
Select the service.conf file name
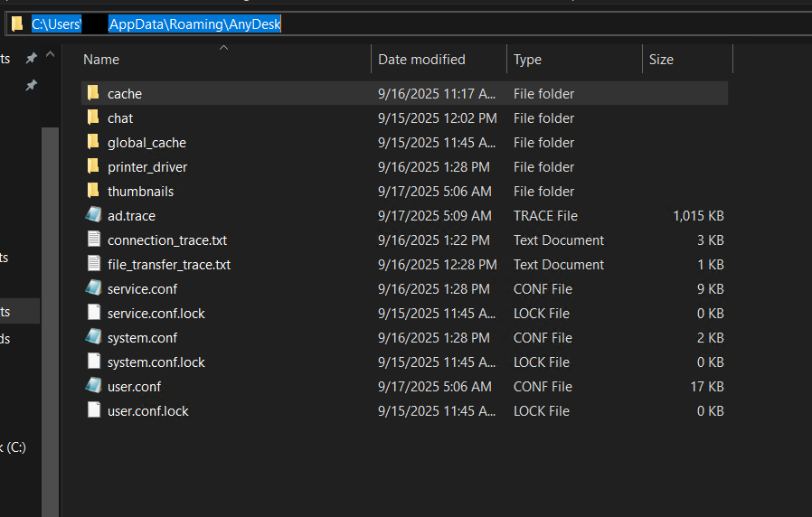pyautogui.click(x=142, y=288)
